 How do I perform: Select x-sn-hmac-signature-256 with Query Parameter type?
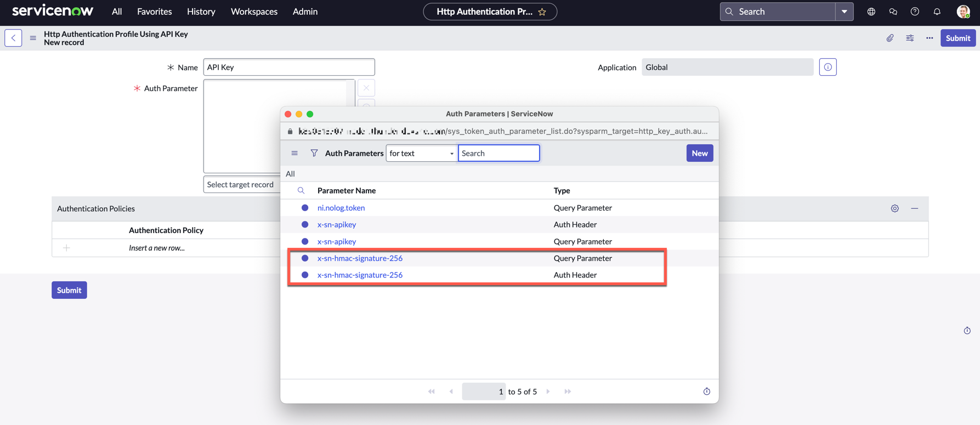[360, 258]
